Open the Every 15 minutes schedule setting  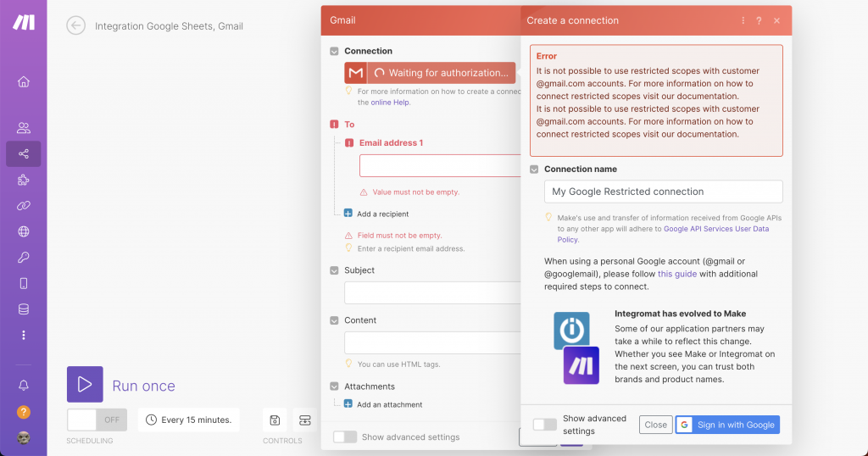point(189,420)
